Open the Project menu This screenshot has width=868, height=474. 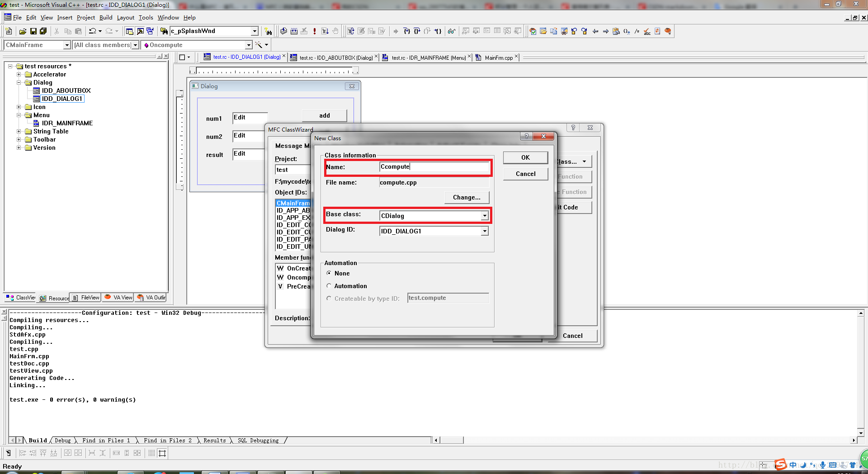click(x=86, y=18)
